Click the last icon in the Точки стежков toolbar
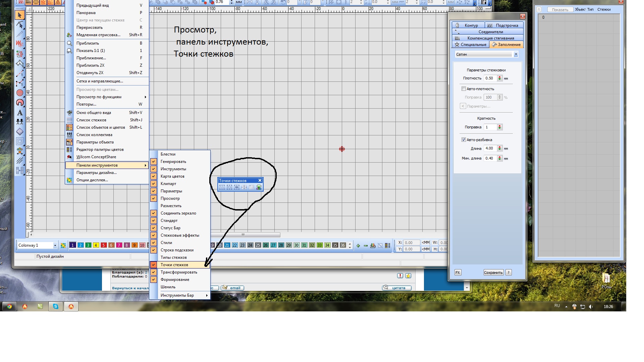 coord(259,187)
